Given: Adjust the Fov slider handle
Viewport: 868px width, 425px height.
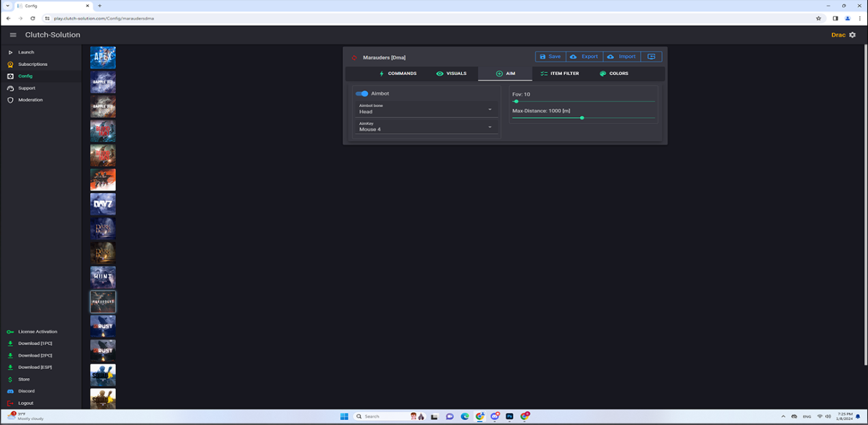Looking at the screenshot, I should (x=517, y=102).
